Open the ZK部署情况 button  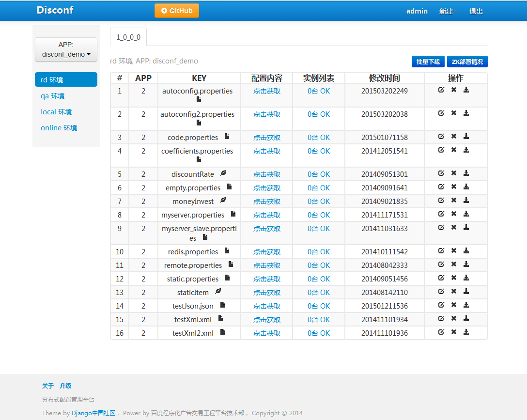click(x=467, y=62)
